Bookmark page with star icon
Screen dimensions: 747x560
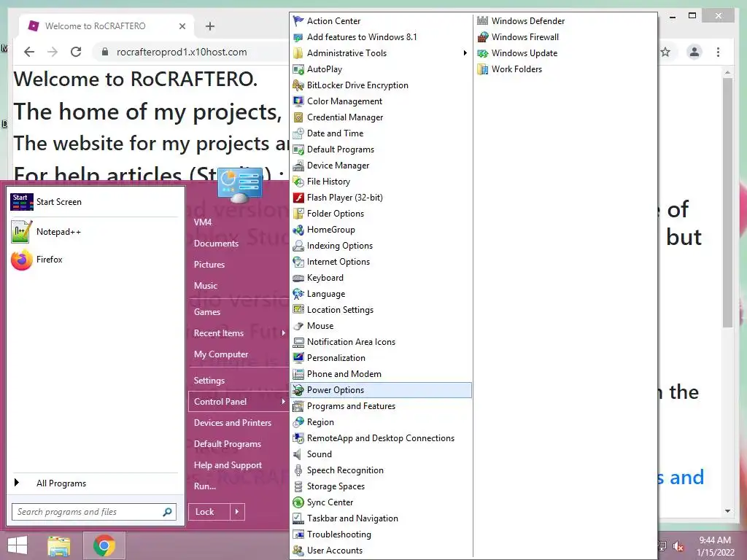pyautogui.click(x=665, y=52)
